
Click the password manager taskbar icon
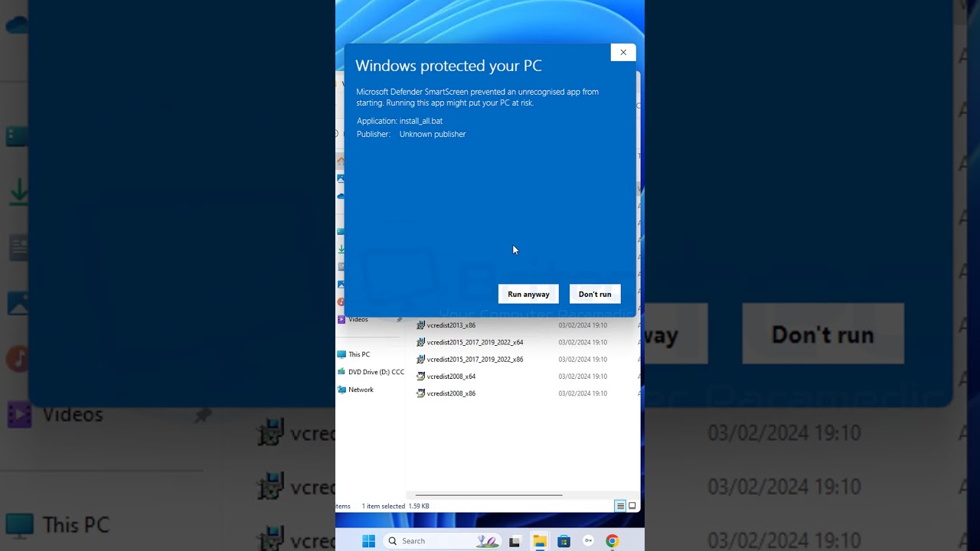[x=588, y=541]
